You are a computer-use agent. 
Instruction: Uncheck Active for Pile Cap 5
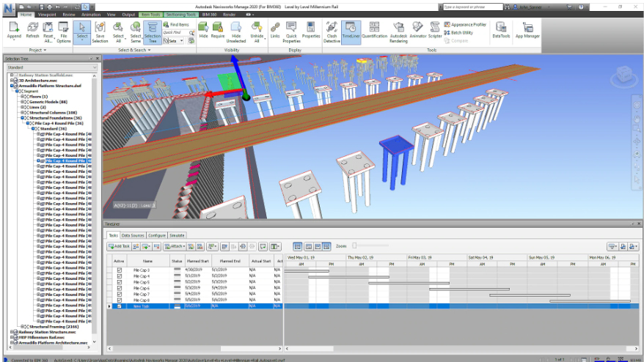(120, 282)
